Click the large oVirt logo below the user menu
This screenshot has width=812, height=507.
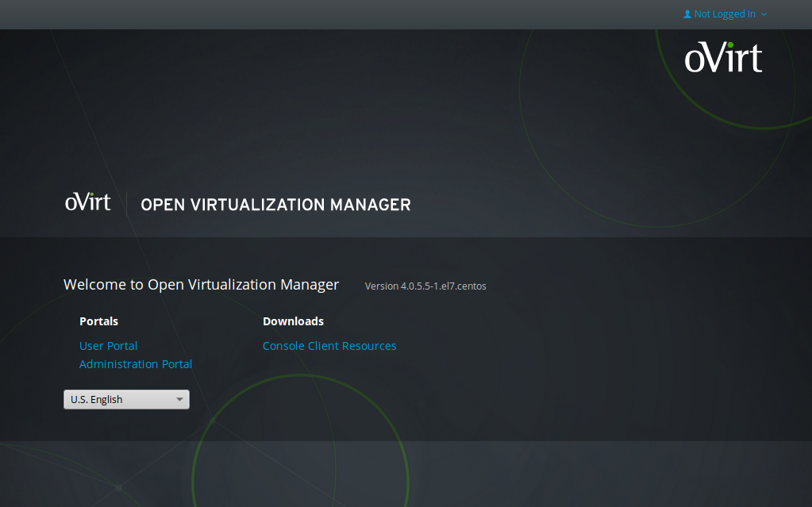click(723, 57)
